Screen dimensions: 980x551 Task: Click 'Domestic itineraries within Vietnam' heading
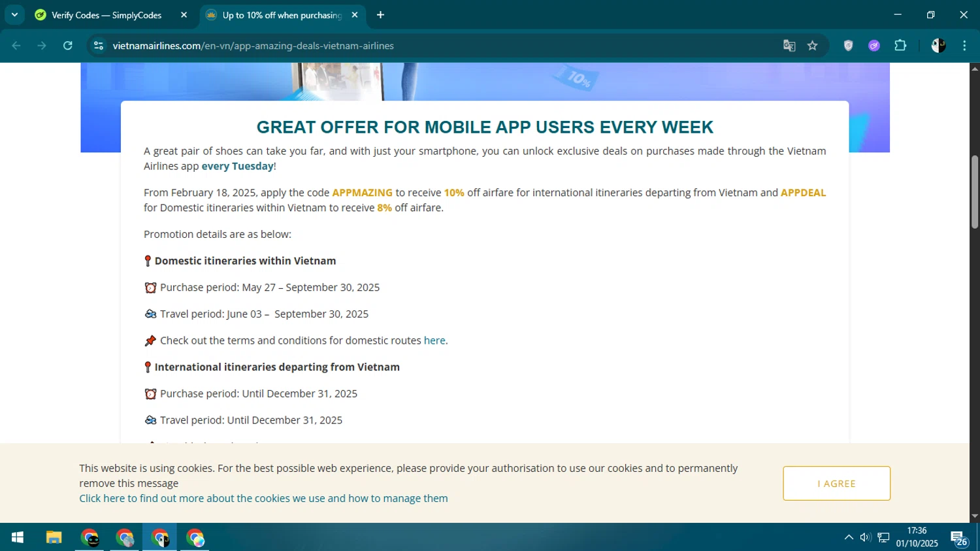click(245, 261)
